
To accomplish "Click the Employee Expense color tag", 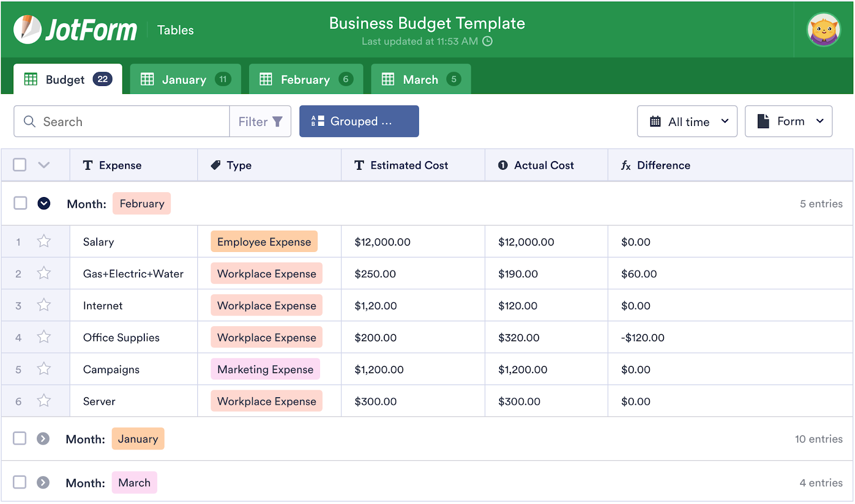I will coord(264,242).
